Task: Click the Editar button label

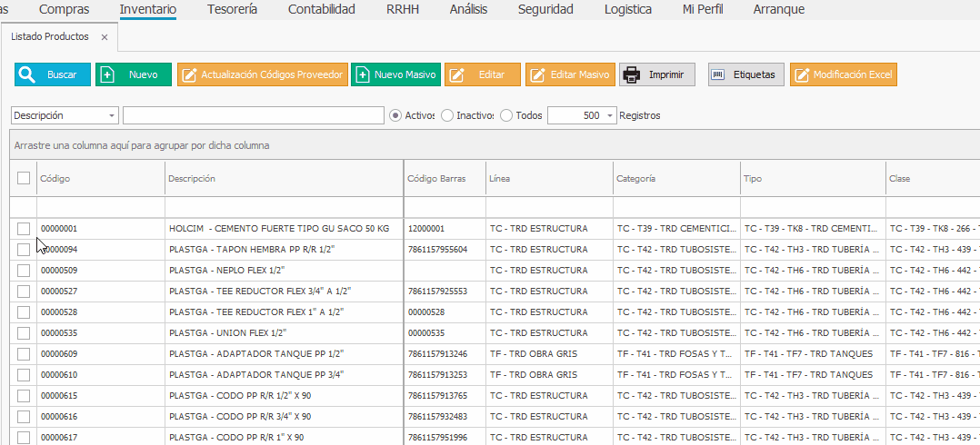Action: point(492,74)
